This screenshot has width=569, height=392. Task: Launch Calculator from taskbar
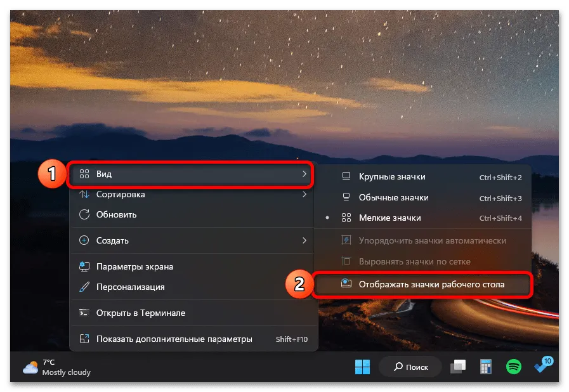click(485, 367)
